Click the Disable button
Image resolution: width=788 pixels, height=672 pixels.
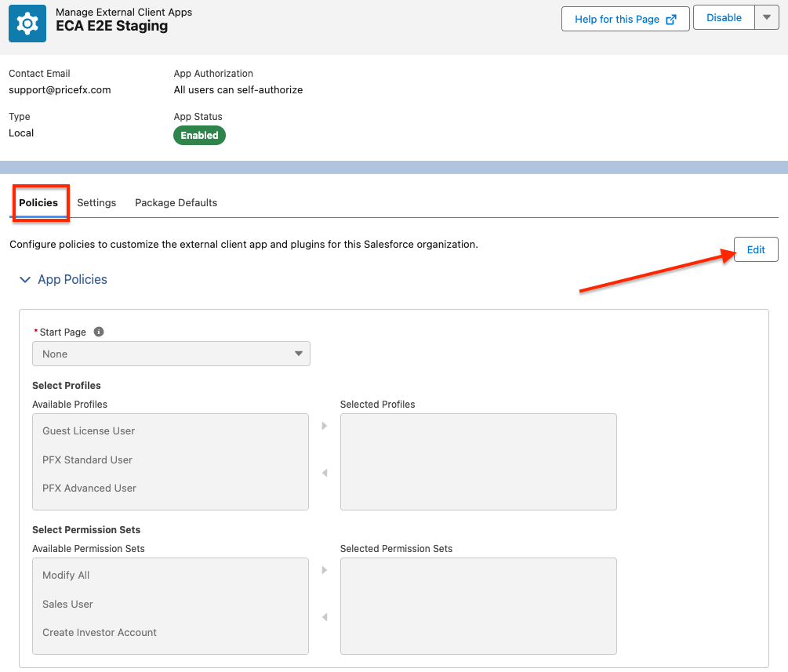[723, 19]
